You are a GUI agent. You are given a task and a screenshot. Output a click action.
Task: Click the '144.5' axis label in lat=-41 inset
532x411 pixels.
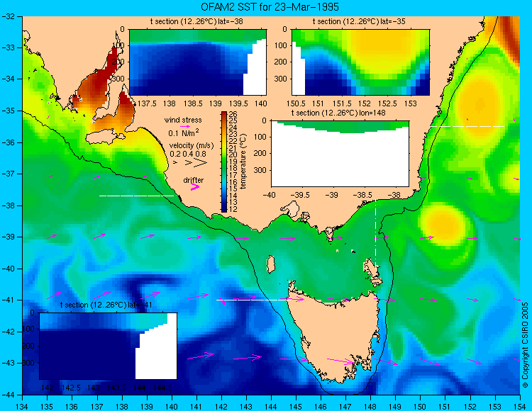(x=163, y=388)
